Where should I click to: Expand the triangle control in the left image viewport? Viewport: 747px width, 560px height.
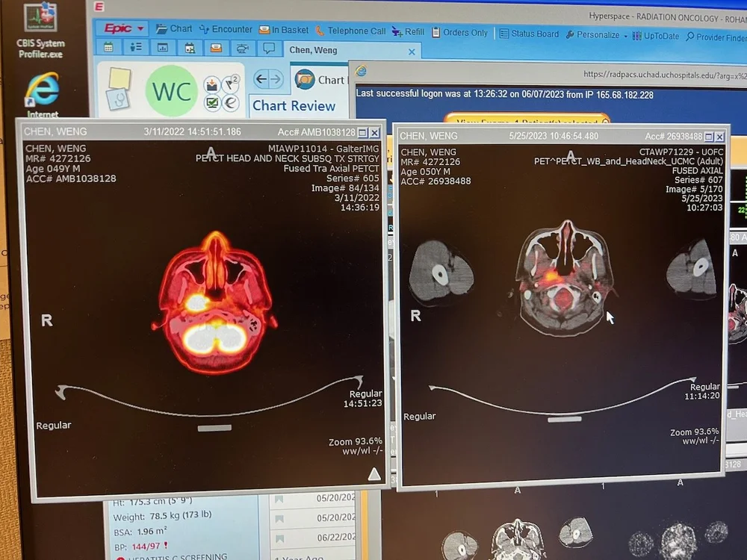coord(373,473)
